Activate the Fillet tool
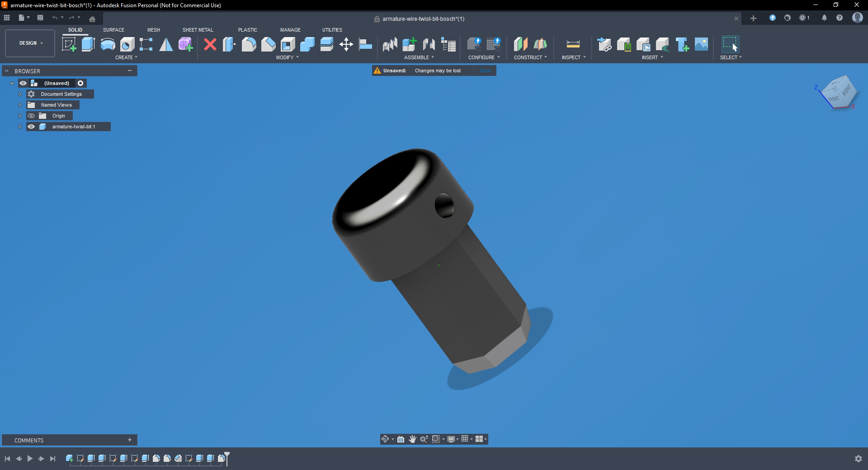This screenshot has height=470, width=868. point(248,44)
